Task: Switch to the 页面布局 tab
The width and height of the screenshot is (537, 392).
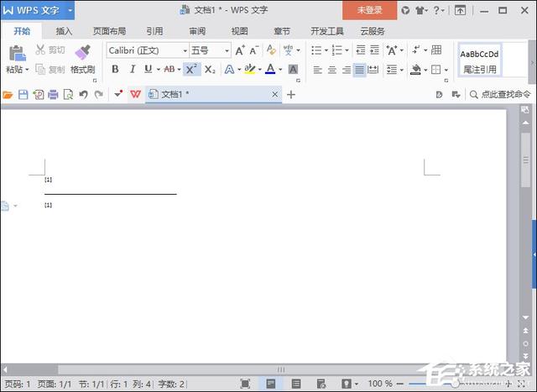Action: point(110,31)
